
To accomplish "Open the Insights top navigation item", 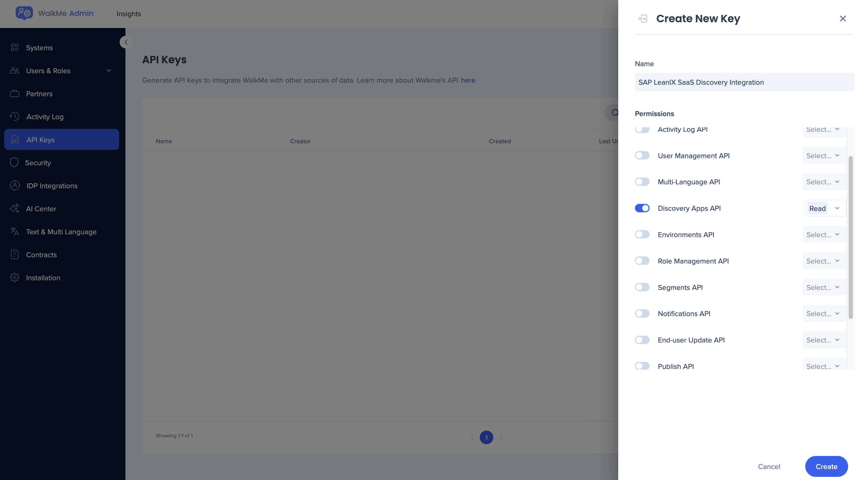I will pyautogui.click(x=128, y=14).
